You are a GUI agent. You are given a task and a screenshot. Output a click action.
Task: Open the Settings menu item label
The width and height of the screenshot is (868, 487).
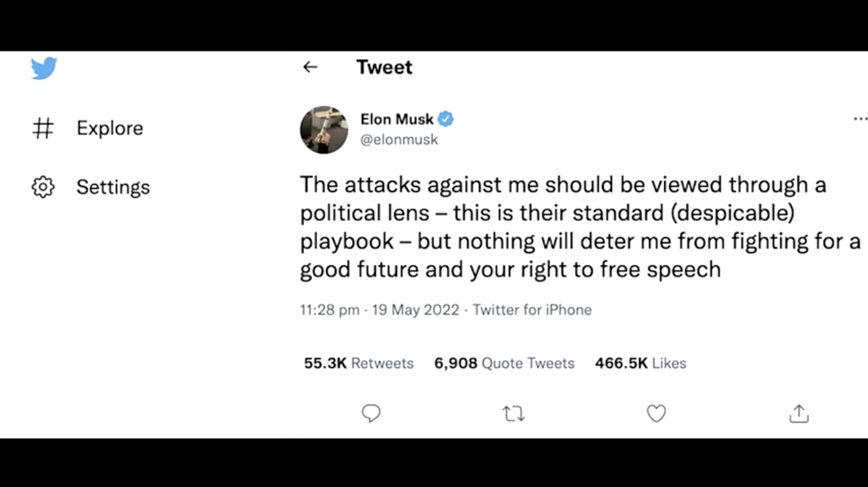click(113, 187)
